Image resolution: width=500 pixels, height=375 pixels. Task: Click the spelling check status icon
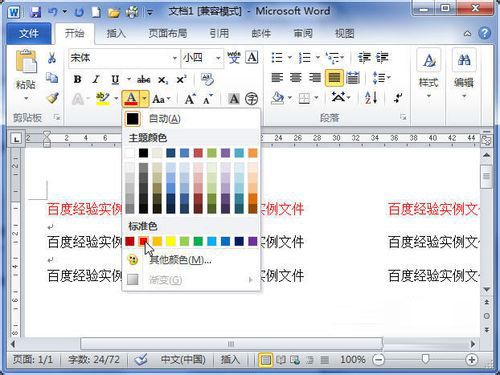(x=141, y=360)
